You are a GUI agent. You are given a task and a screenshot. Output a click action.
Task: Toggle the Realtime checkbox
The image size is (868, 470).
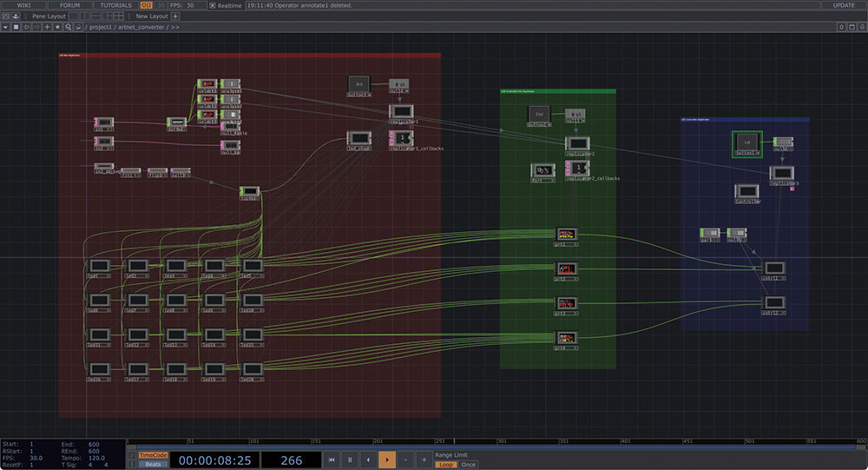click(x=214, y=5)
